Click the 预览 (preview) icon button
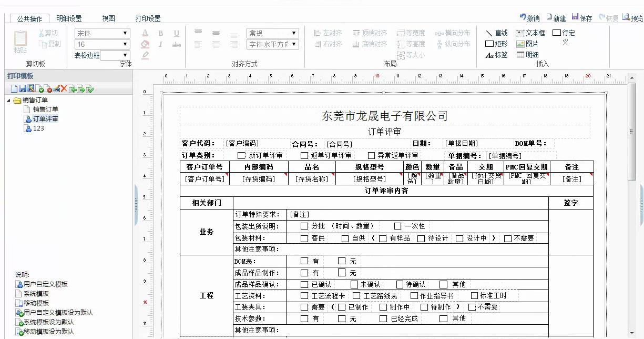This screenshot has width=644, height=339. pyautogui.click(x=632, y=18)
